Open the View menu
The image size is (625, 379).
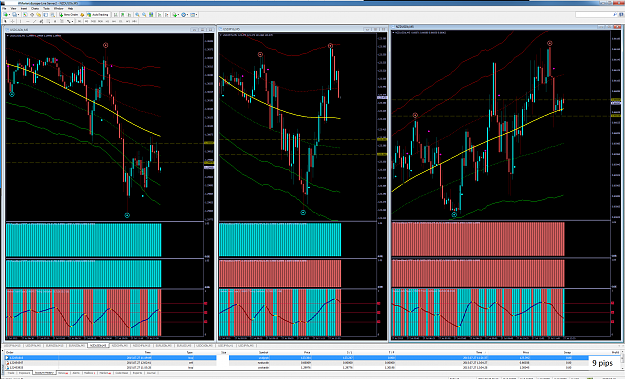[13, 8]
